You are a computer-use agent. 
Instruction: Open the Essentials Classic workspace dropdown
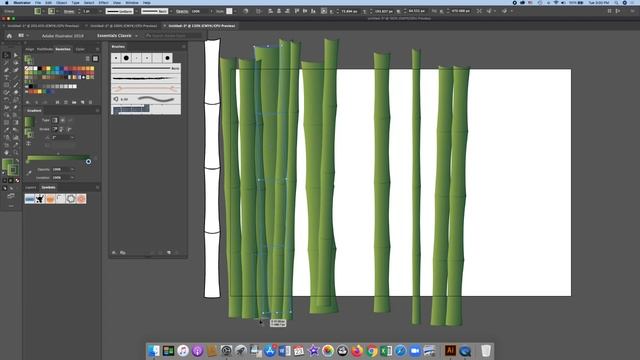pyautogui.click(x=118, y=36)
